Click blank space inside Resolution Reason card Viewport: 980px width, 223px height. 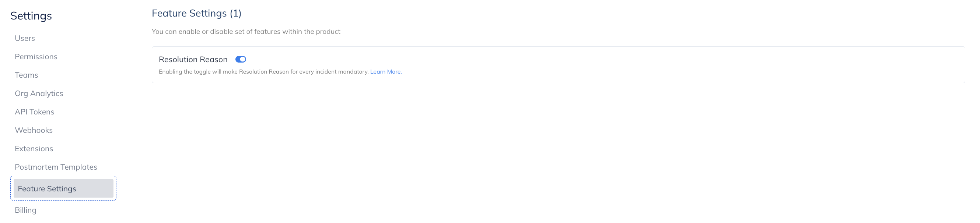click(647, 65)
